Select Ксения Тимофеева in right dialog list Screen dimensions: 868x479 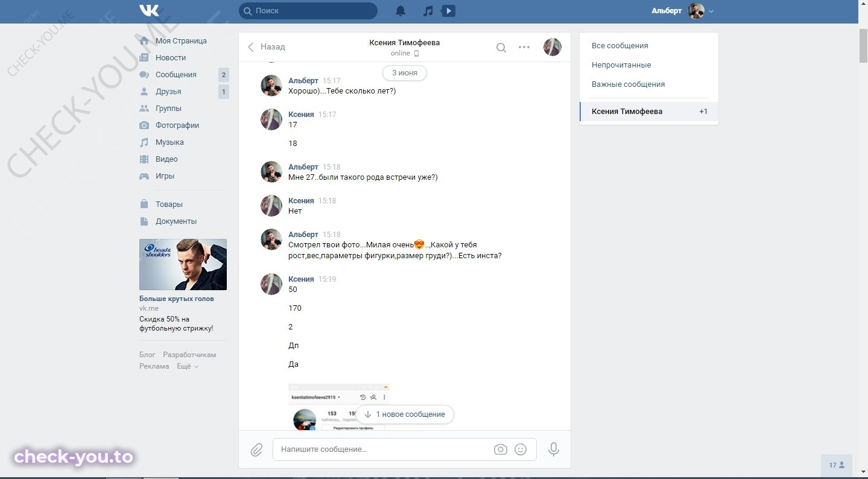pyautogui.click(x=649, y=112)
